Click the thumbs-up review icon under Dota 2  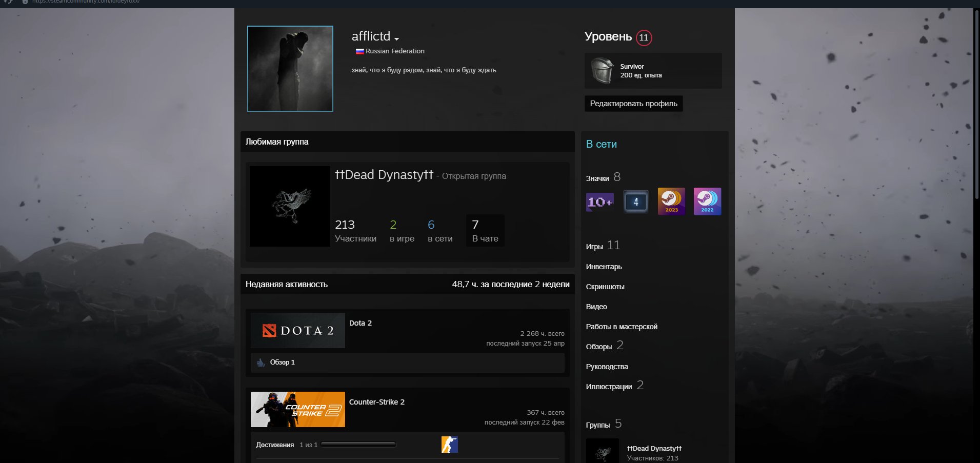coord(261,363)
